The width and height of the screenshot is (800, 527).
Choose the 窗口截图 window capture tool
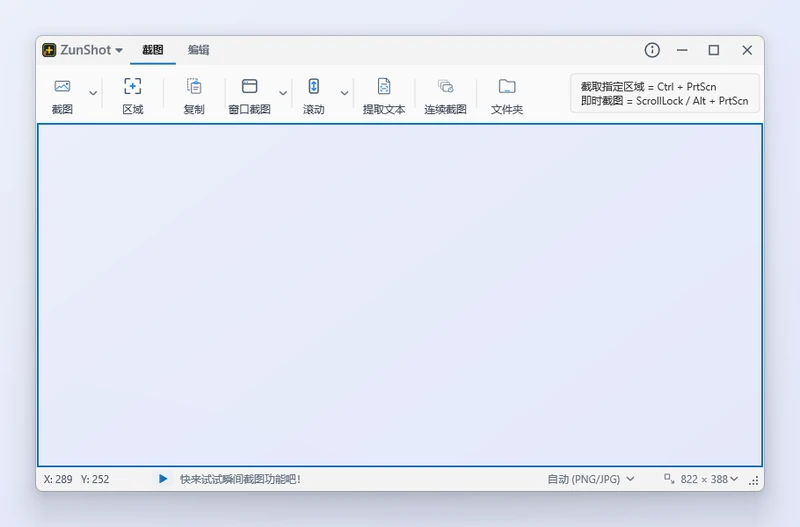click(x=249, y=95)
